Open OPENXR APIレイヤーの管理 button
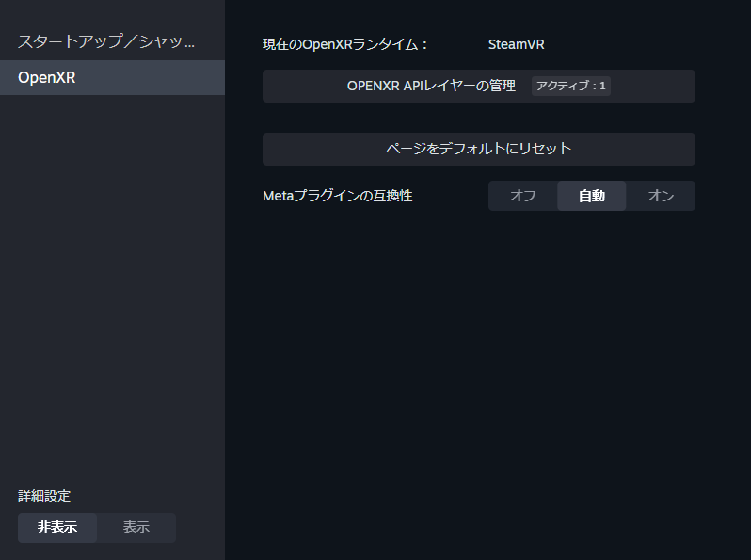751x560 pixels. click(x=431, y=86)
